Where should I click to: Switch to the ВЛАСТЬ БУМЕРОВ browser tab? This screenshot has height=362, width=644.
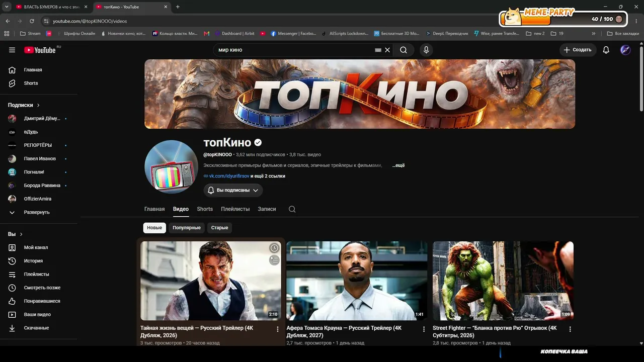tap(51, 7)
